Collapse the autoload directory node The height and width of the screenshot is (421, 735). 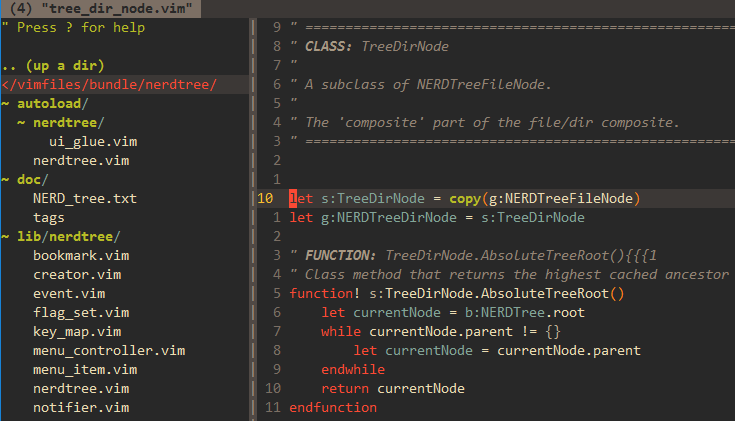click(x=45, y=103)
